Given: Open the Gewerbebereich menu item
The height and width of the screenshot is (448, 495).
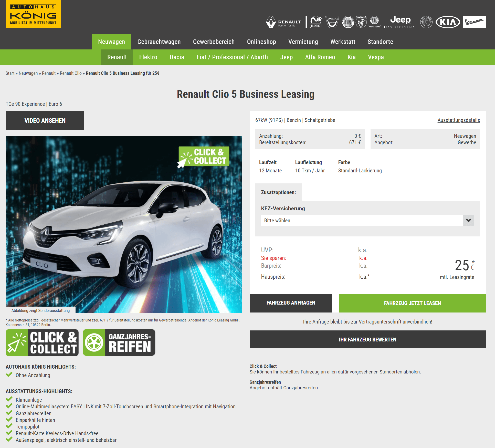Looking at the screenshot, I should click(x=214, y=42).
